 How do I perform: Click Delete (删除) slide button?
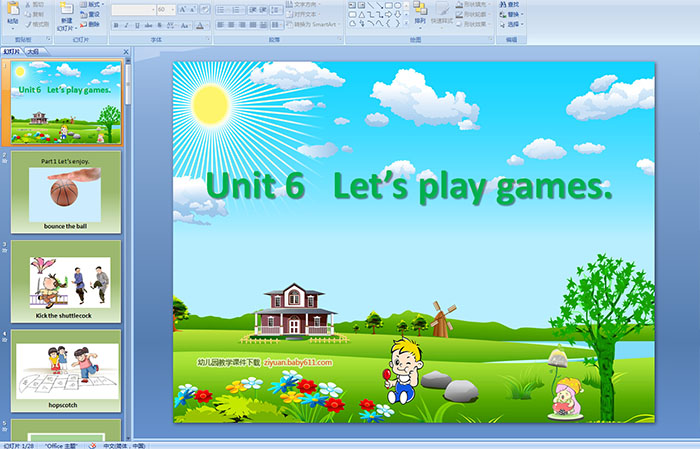point(91,24)
